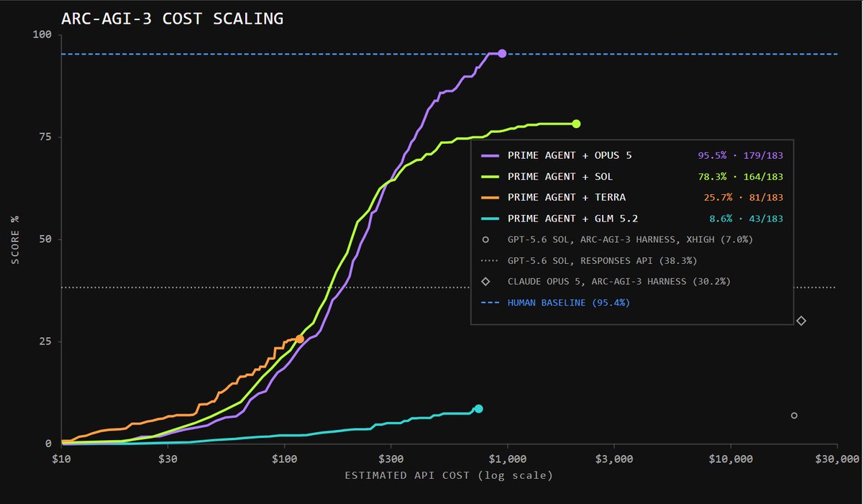Click the '$1,000' x-axis tick label

(508, 459)
